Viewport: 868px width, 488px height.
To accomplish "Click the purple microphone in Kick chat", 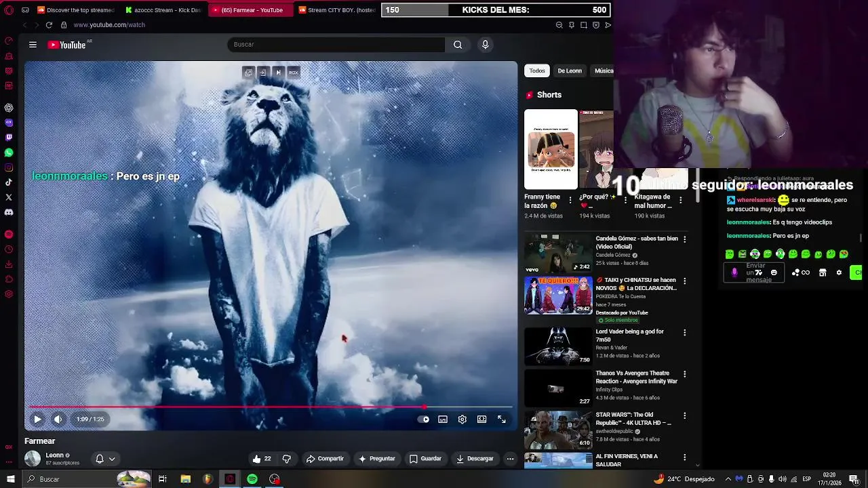I will tap(734, 272).
